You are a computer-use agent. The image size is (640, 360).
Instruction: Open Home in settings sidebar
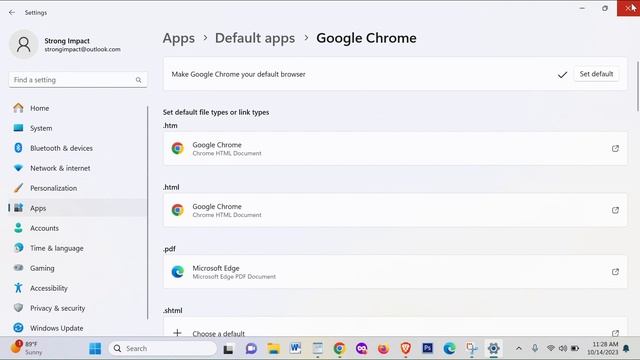pos(78,108)
